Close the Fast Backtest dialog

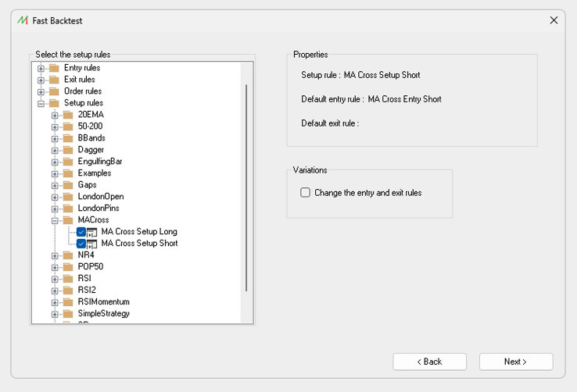[554, 20]
